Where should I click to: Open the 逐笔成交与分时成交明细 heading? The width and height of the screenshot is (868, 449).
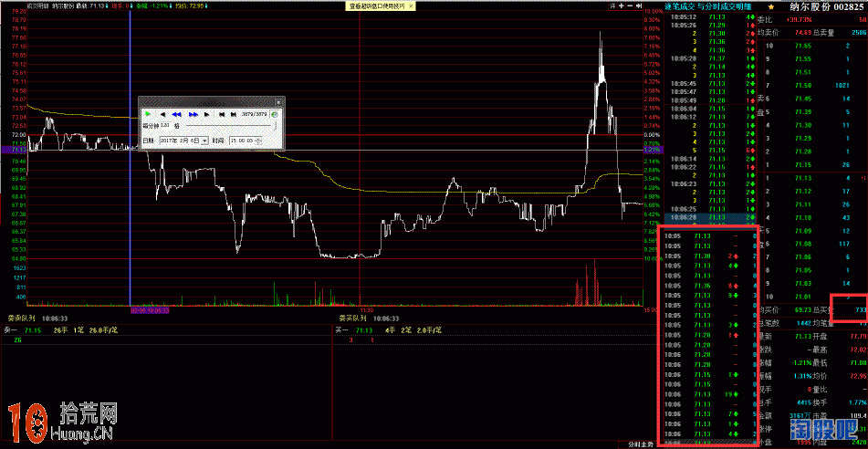pyautogui.click(x=707, y=6)
